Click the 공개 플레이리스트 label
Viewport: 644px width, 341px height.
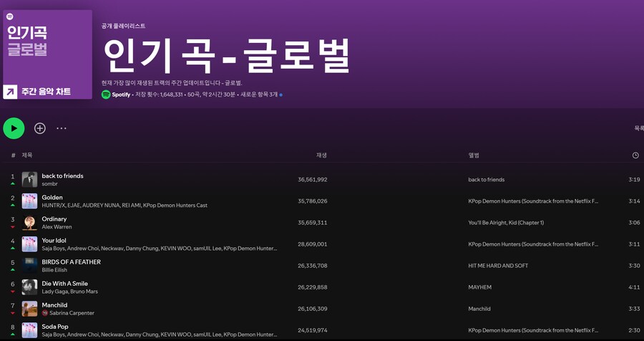tap(123, 26)
